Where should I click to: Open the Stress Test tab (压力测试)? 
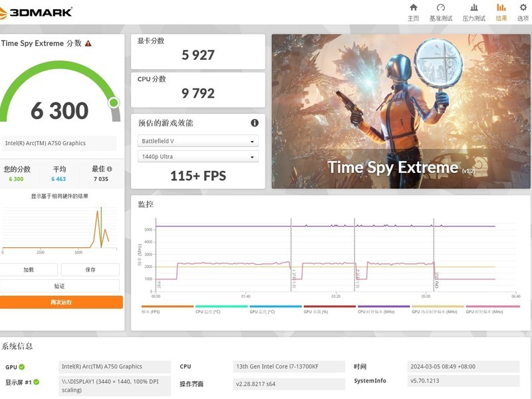pos(474,13)
